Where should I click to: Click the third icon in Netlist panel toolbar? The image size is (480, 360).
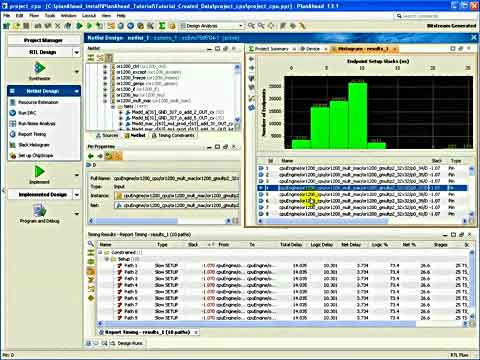[109, 57]
